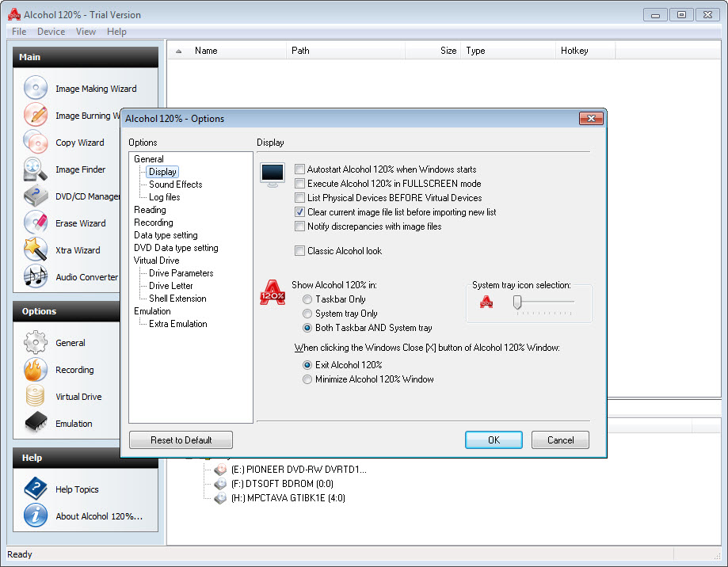Open the Copy Wizard disc icon

[36, 142]
